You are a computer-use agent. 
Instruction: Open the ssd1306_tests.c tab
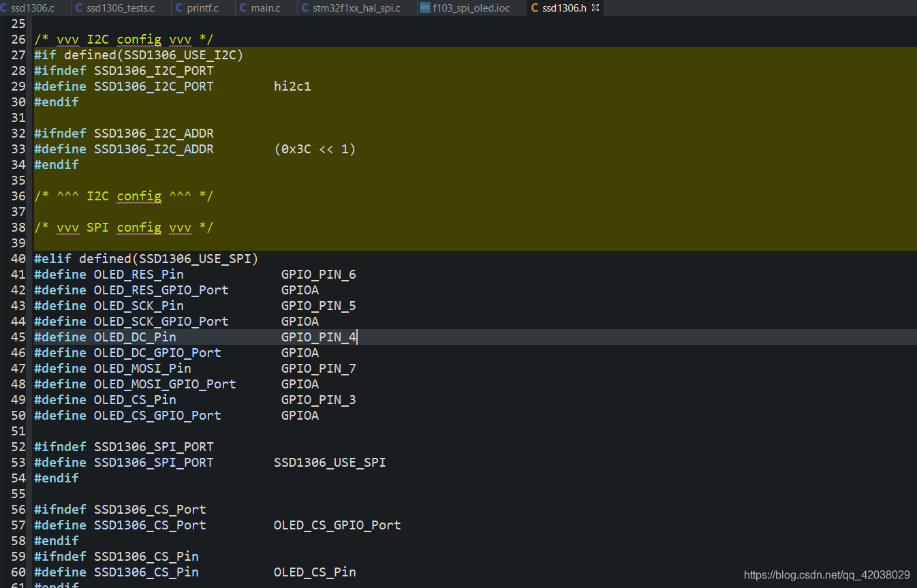(120, 8)
